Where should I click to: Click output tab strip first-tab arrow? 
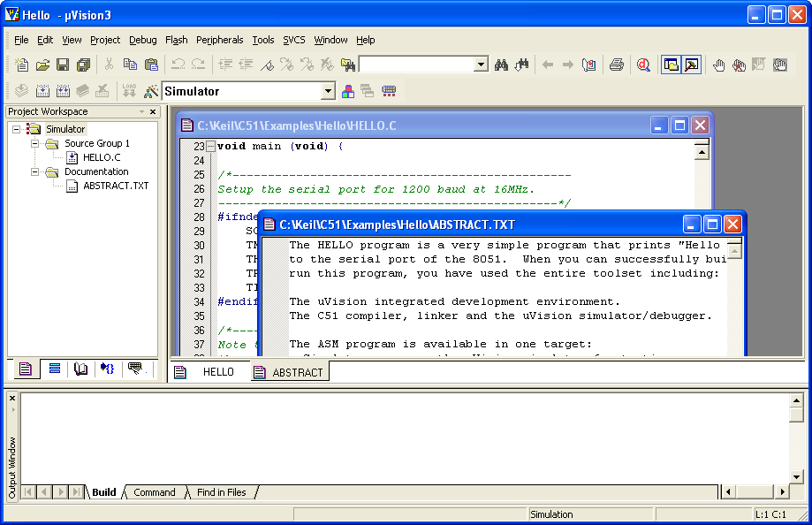[28, 491]
